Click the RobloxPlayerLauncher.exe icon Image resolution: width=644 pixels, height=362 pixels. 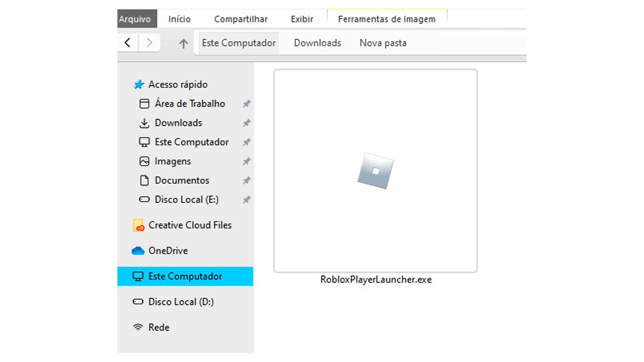pos(375,172)
